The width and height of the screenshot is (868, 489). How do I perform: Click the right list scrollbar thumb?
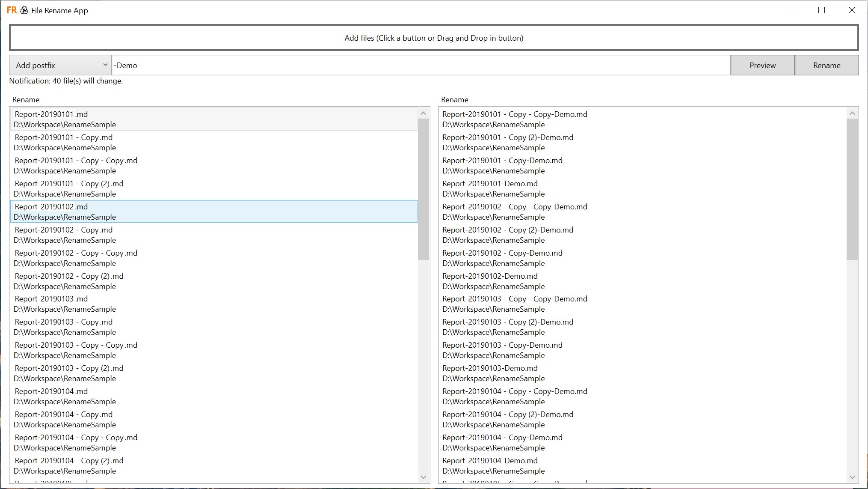click(852, 188)
